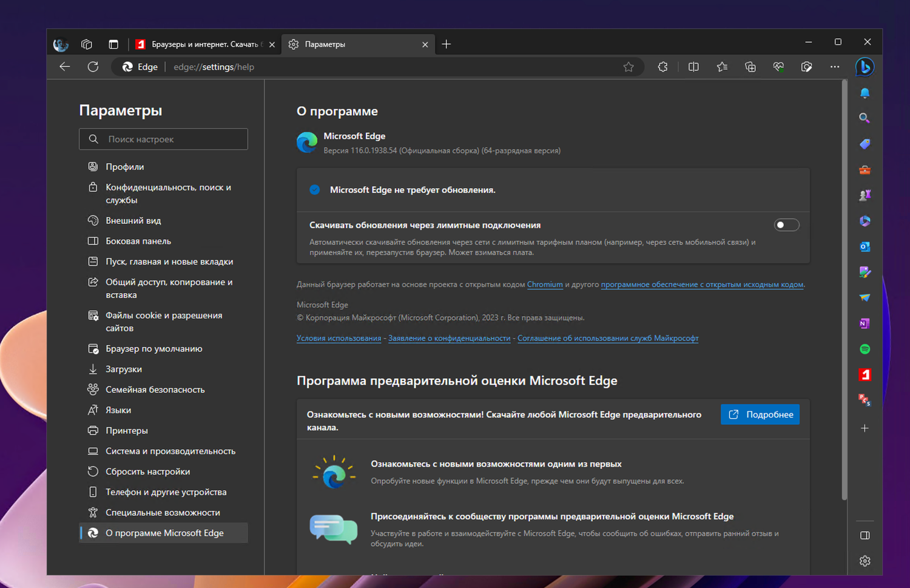Viewport: 910px width, 588px height.
Task: Open the profile avatar menu
Action: click(61, 44)
